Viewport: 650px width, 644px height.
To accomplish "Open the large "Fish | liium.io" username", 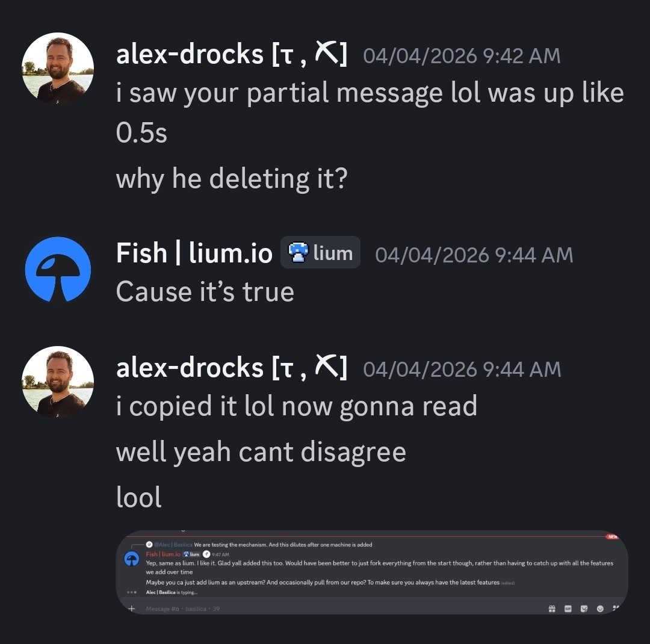I will click(x=194, y=253).
